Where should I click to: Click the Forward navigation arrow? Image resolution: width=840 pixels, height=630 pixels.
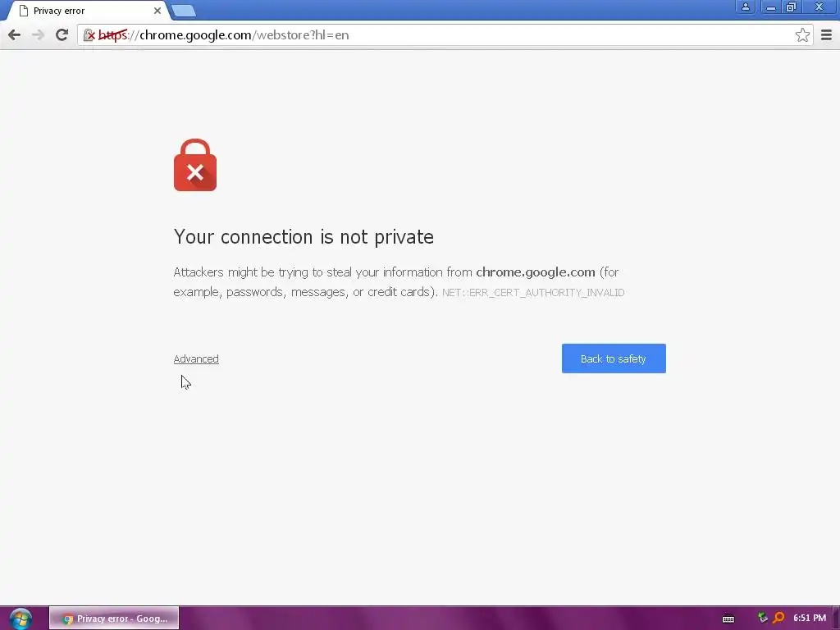tap(38, 34)
